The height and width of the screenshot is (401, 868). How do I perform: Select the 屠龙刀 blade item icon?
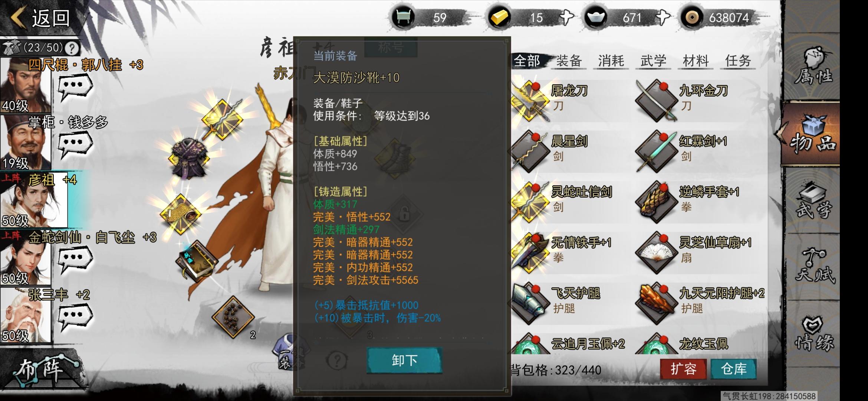click(529, 101)
